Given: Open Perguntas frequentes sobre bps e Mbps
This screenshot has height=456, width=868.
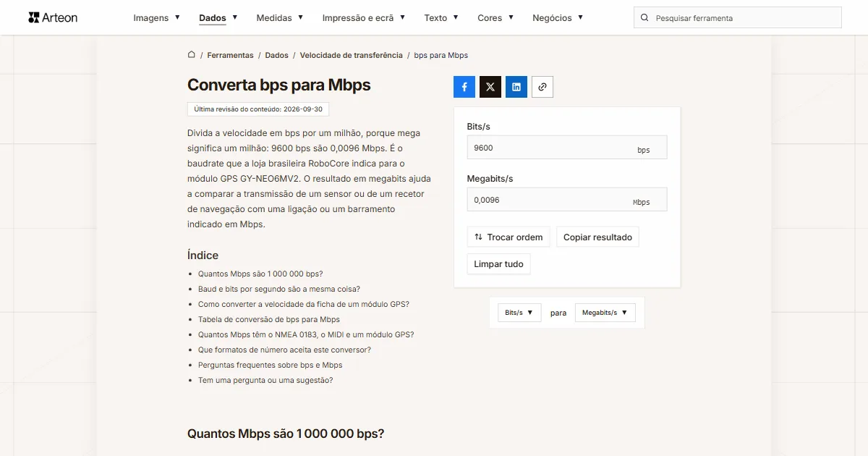Looking at the screenshot, I should pos(271,365).
